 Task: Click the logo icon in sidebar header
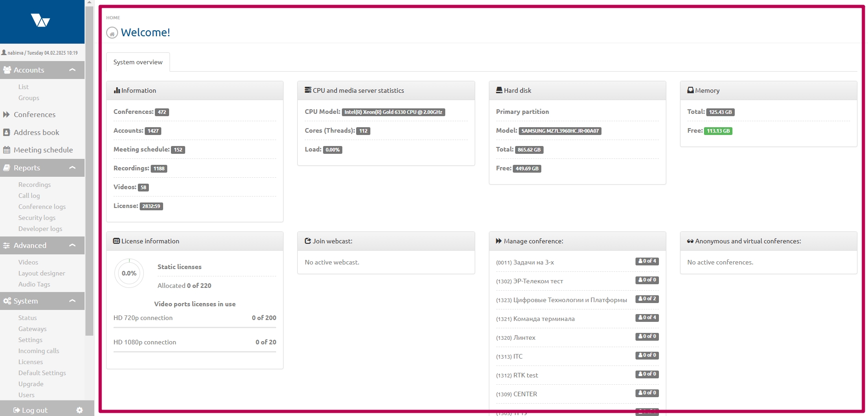(40, 21)
